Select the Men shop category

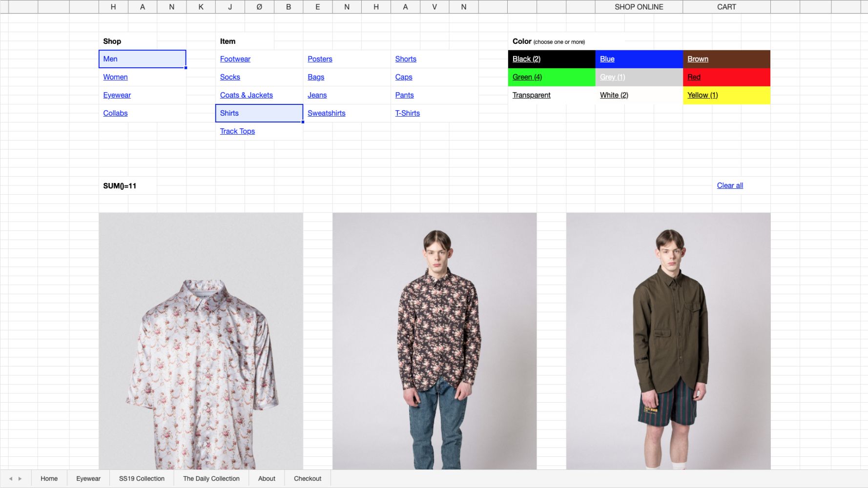[142, 59]
